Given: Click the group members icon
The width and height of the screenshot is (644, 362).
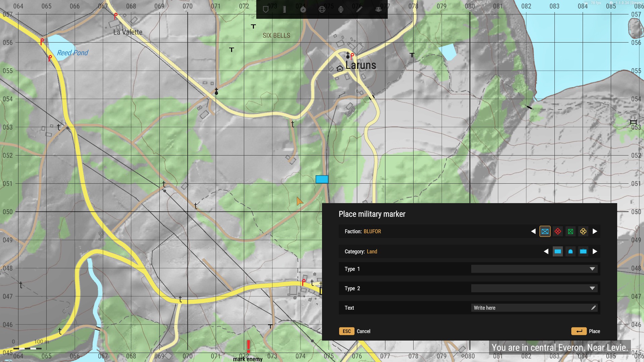Looking at the screenshot, I should pyautogui.click(x=378, y=9).
